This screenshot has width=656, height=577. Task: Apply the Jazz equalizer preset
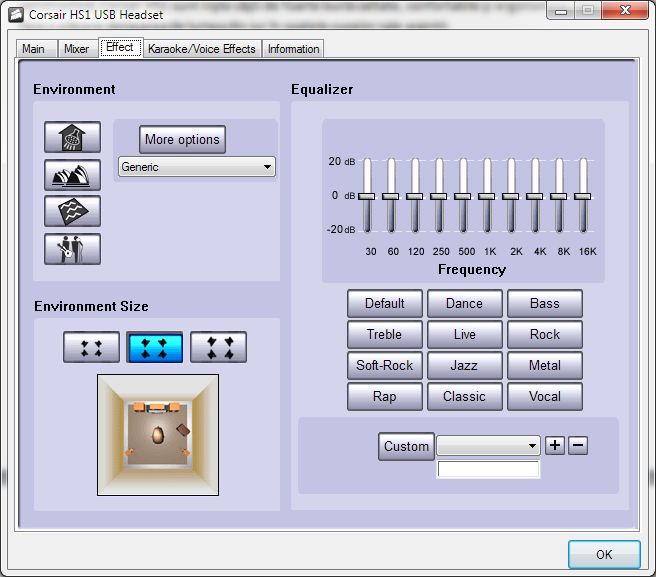(x=464, y=365)
